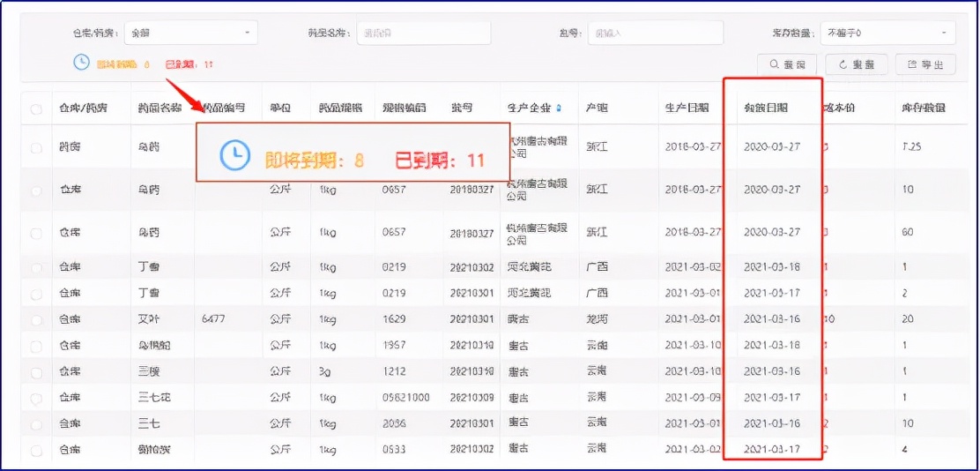Image resolution: width=980 pixels, height=471 pixels.
Task: Click the spec code cell 1629
Action: click(394, 319)
